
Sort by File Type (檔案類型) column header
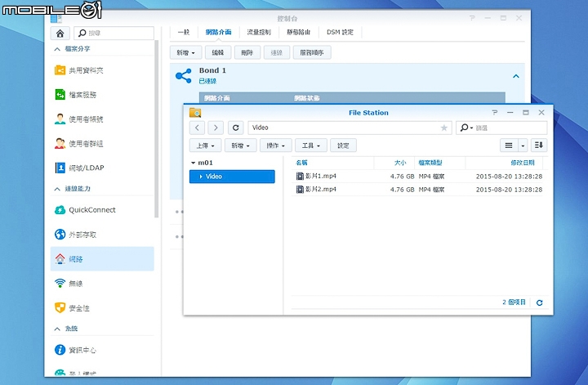(430, 163)
